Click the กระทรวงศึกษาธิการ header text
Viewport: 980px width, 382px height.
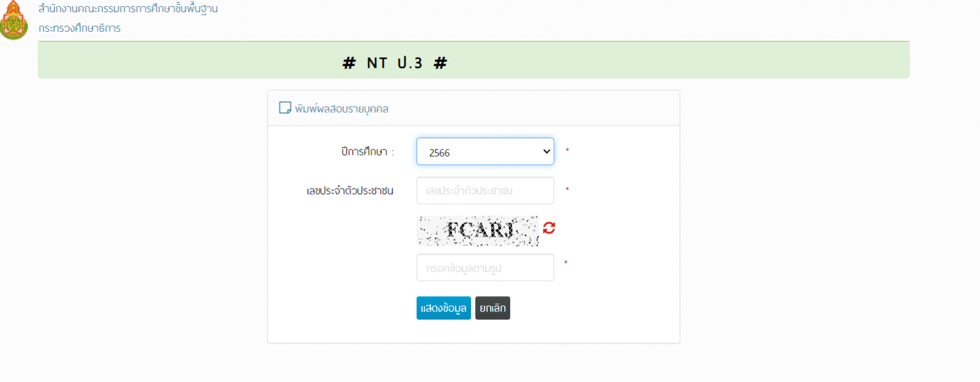(80, 28)
